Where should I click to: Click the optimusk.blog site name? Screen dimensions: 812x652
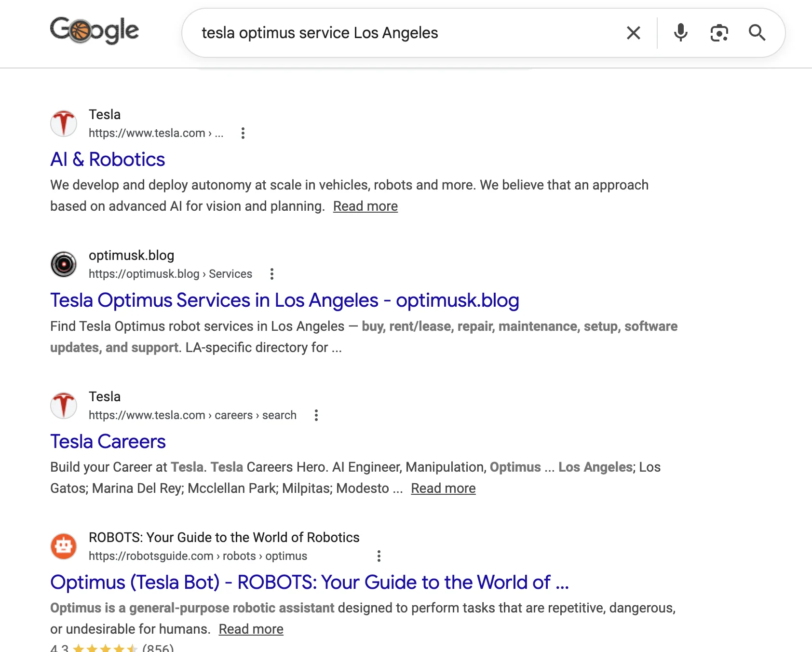point(131,255)
